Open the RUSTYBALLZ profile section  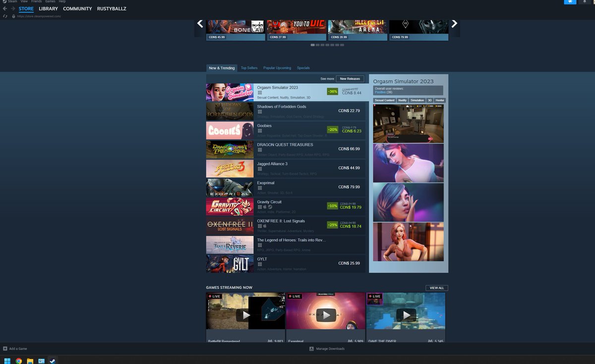click(112, 9)
